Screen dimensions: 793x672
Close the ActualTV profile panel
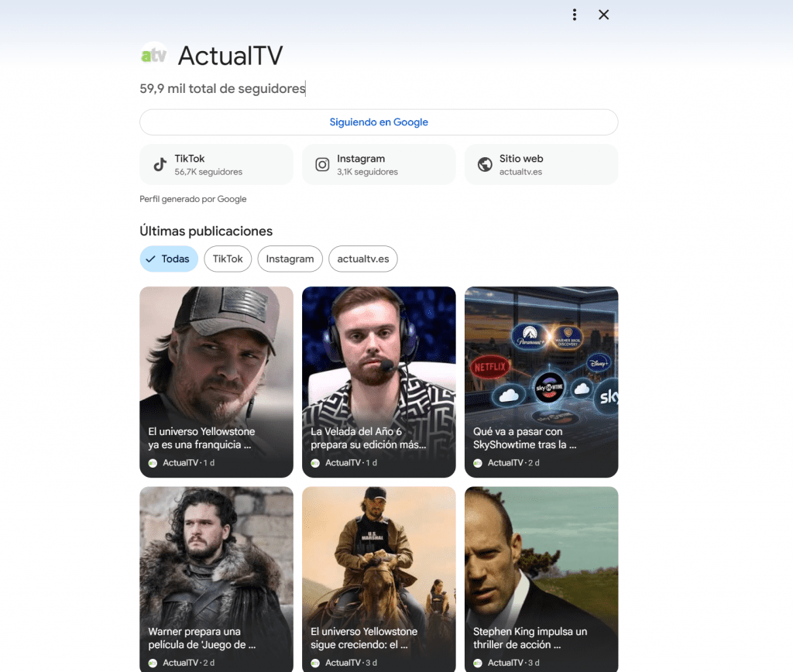(x=604, y=15)
